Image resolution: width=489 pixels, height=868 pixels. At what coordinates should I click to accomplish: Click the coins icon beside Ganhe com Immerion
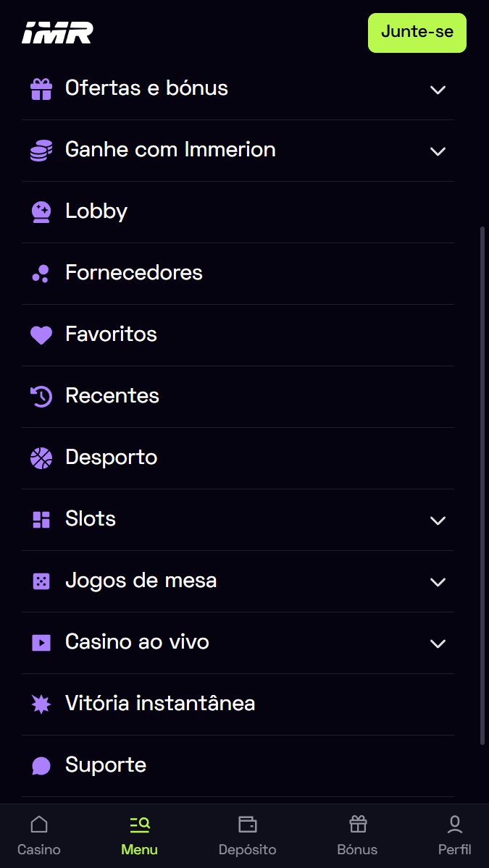[x=41, y=151]
